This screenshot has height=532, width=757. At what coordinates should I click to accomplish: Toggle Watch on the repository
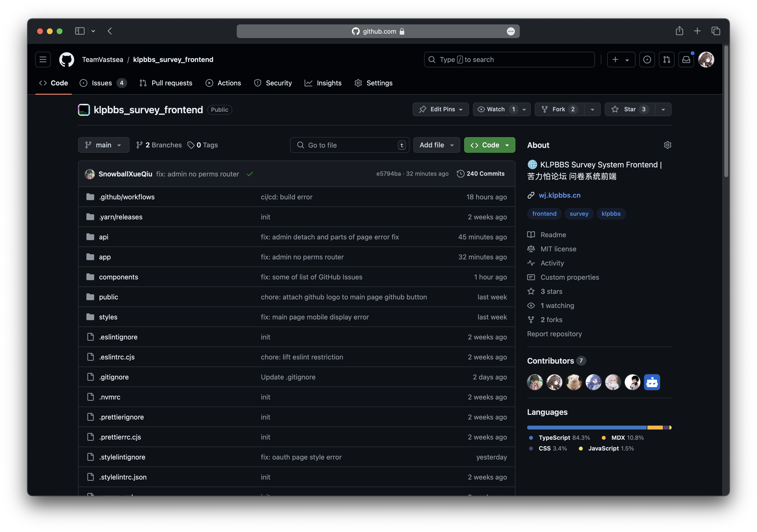[501, 109]
